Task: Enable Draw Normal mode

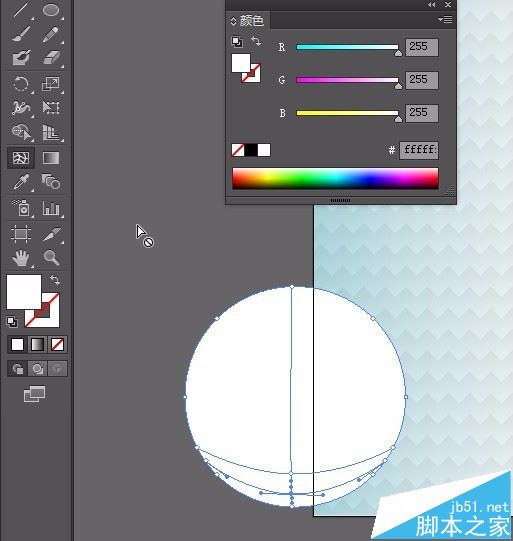Action: [17, 368]
